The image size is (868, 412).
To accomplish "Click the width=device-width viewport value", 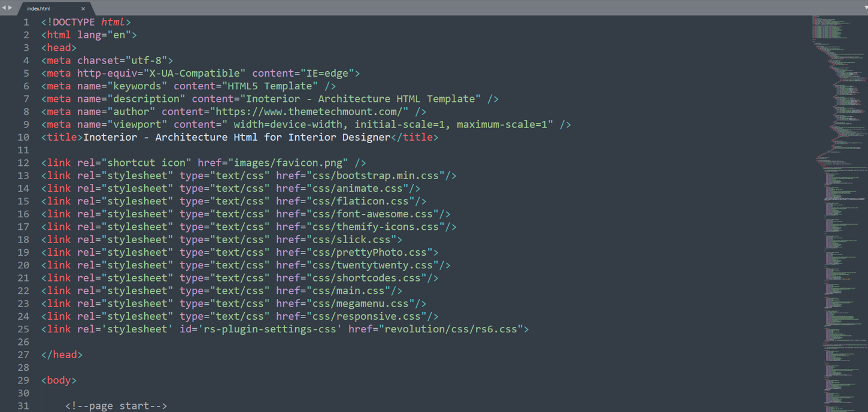I will 287,125.
